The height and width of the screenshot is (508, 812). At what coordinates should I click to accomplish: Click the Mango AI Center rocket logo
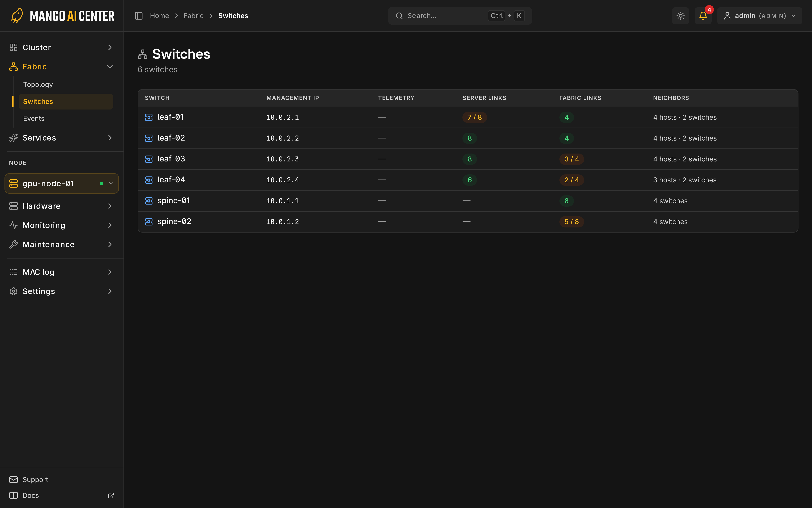(x=17, y=16)
